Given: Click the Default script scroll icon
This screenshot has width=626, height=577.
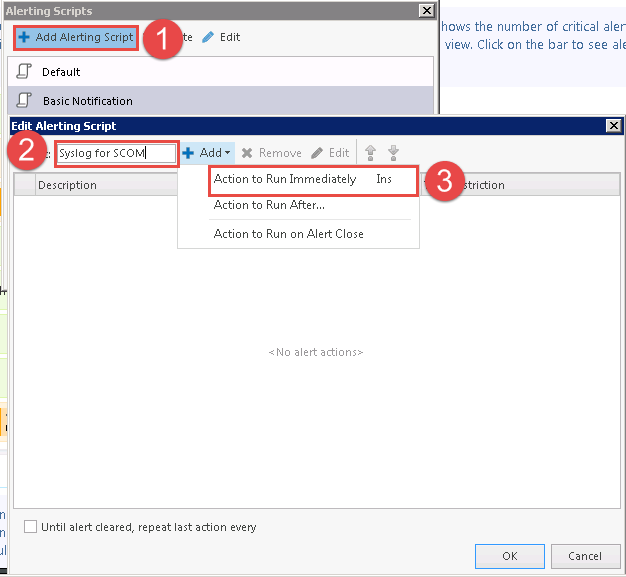Looking at the screenshot, I should [x=24, y=71].
